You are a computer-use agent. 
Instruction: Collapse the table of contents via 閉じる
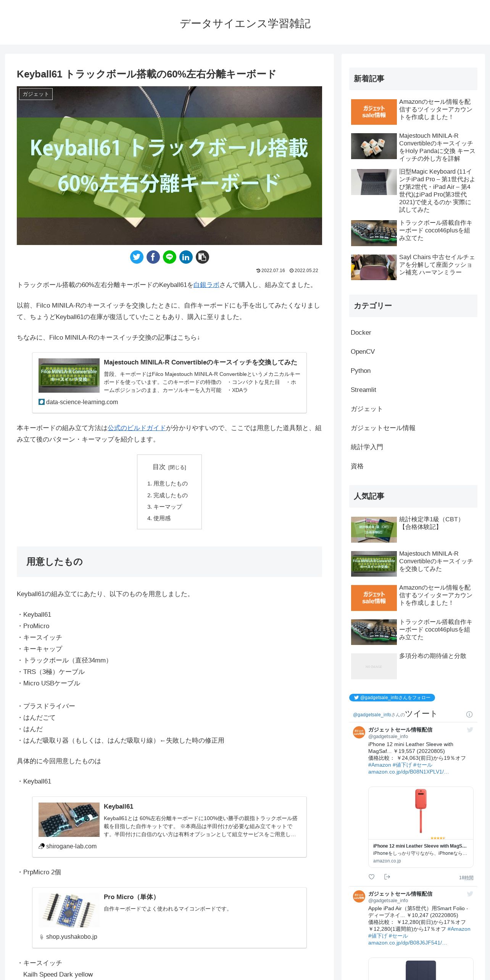(x=177, y=467)
